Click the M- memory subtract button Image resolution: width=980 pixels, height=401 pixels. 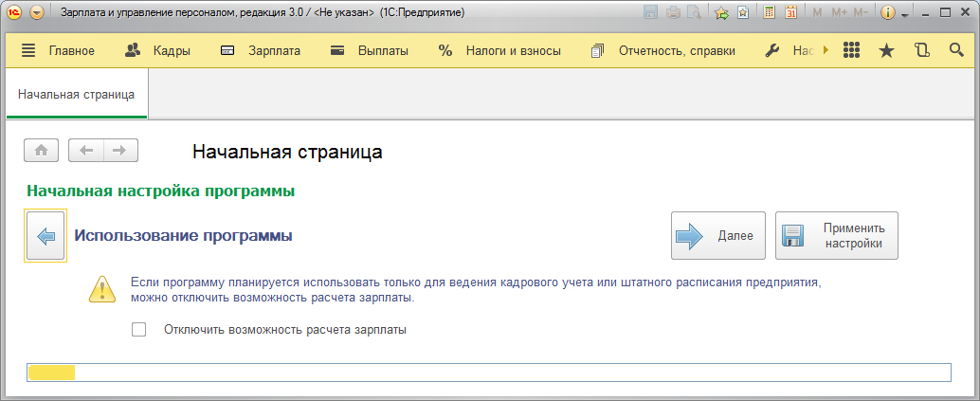[862, 12]
